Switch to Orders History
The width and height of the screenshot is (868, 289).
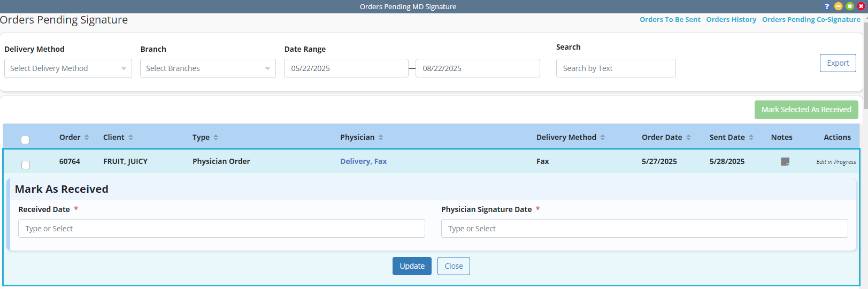coord(731,20)
